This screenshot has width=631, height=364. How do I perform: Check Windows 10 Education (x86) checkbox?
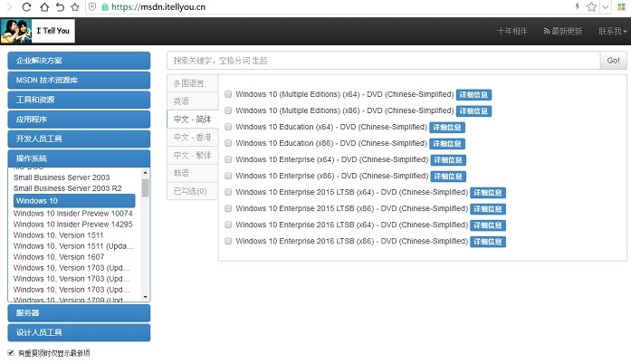pos(228,143)
